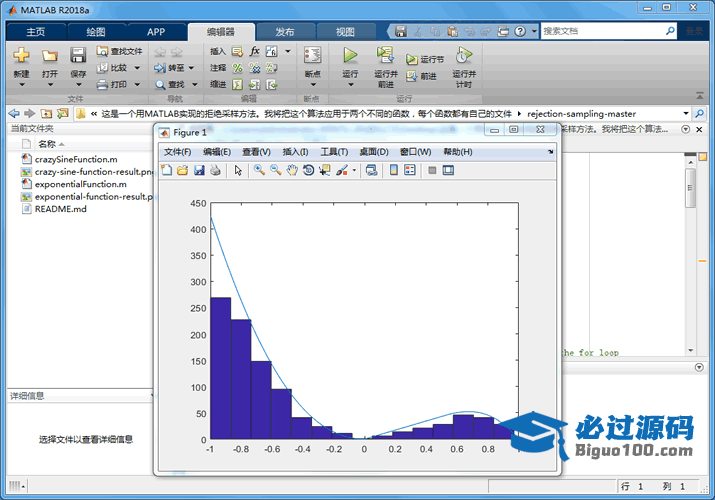This screenshot has height=500, width=715.
Task: Click the comment percent (%) icon
Action: [237, 68]
